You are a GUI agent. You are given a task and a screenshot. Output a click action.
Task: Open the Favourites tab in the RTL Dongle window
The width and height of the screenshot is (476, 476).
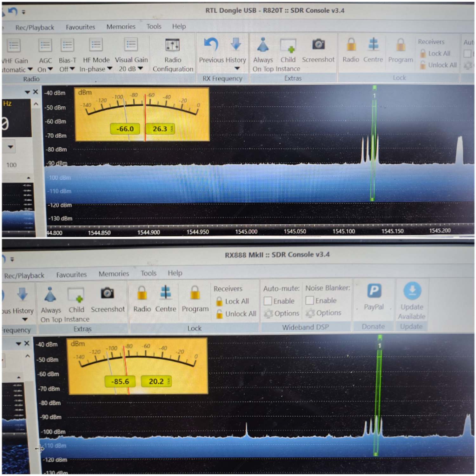pyautogui.click(x=80, y=27)
